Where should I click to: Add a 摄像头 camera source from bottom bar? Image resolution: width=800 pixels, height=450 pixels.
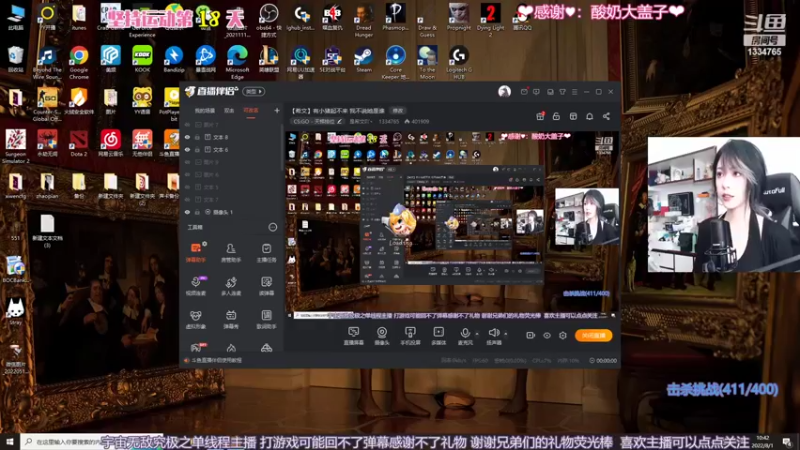coord(382,336)
